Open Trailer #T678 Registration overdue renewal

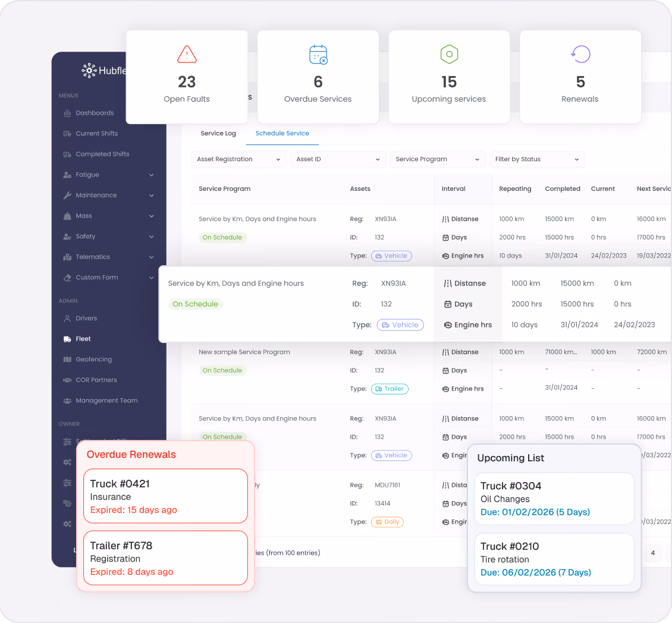(x=165, y=558)
